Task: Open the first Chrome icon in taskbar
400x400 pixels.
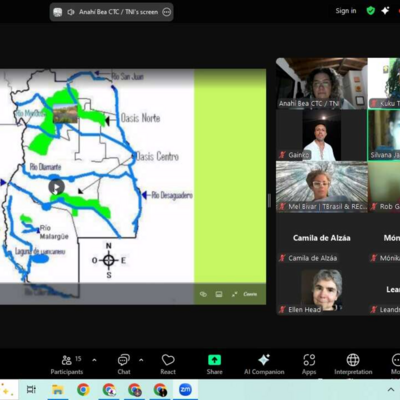Action: click(x=83, y=389)
